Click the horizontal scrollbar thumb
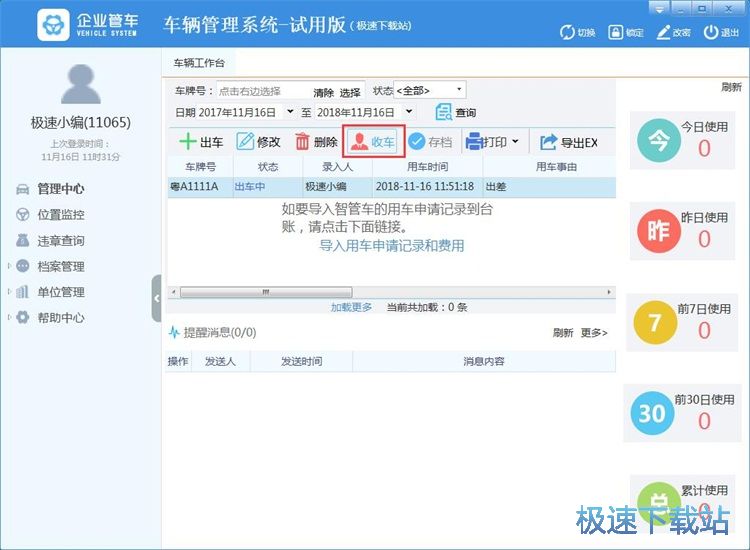The image size is (750, 550). [266, 292]
